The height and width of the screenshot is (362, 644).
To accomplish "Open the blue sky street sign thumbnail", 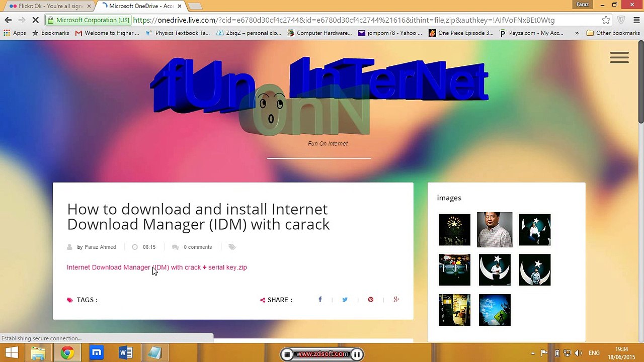I will click(495, 310).
